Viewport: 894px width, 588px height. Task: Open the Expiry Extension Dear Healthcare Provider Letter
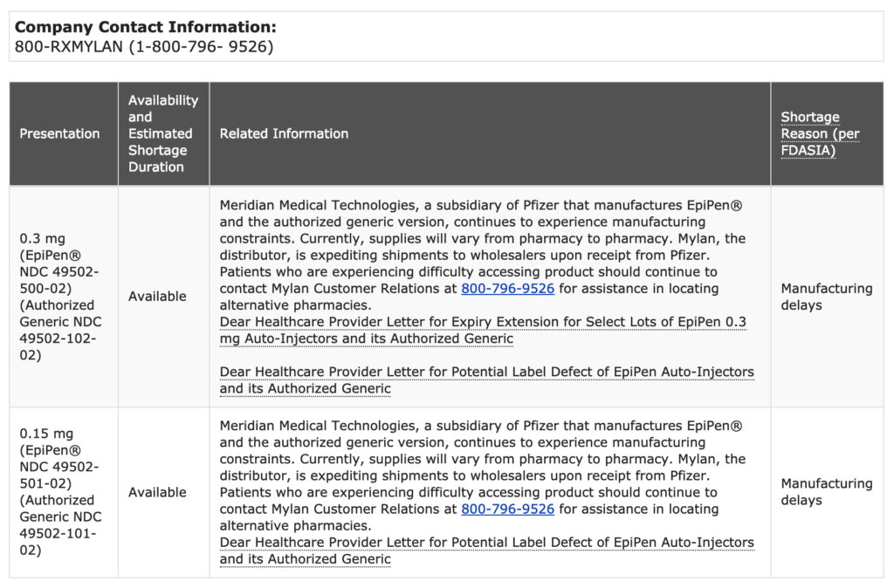[x=483, y=330]
